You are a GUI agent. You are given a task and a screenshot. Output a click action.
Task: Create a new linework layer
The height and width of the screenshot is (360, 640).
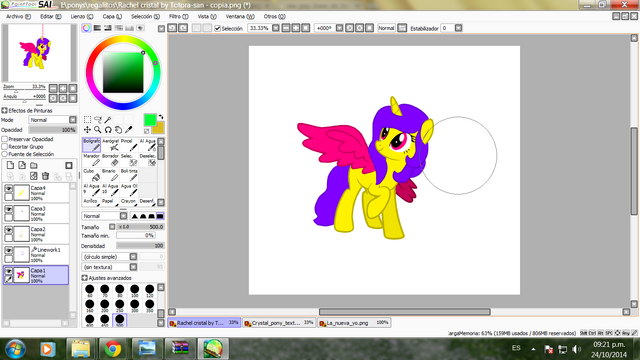22,165
